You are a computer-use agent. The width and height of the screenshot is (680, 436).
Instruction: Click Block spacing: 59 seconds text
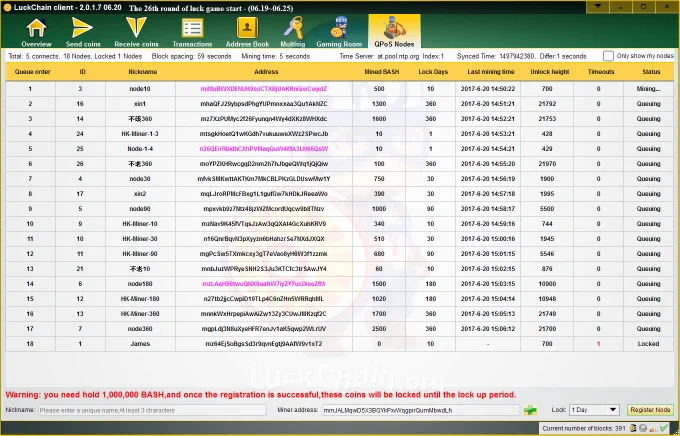coord(191,56)
